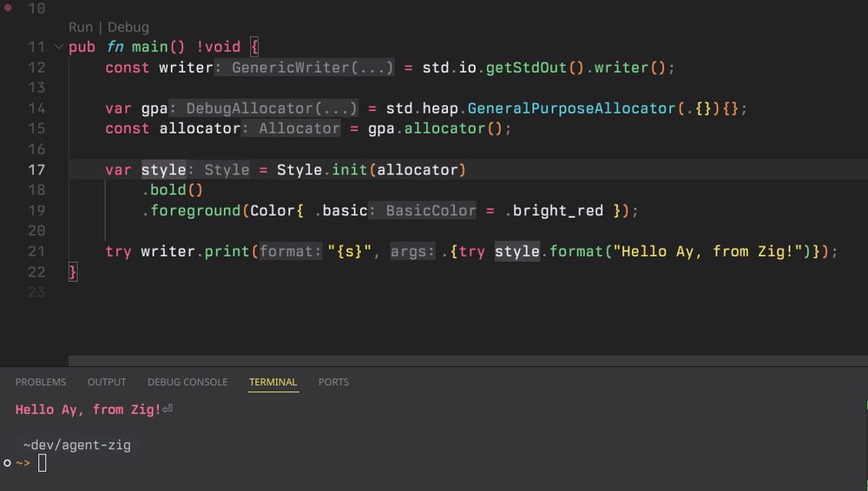The height and width of the screenshot is (491, 868).
Task: Click the Run code lens above main
Action: click(x=80, y=27)
